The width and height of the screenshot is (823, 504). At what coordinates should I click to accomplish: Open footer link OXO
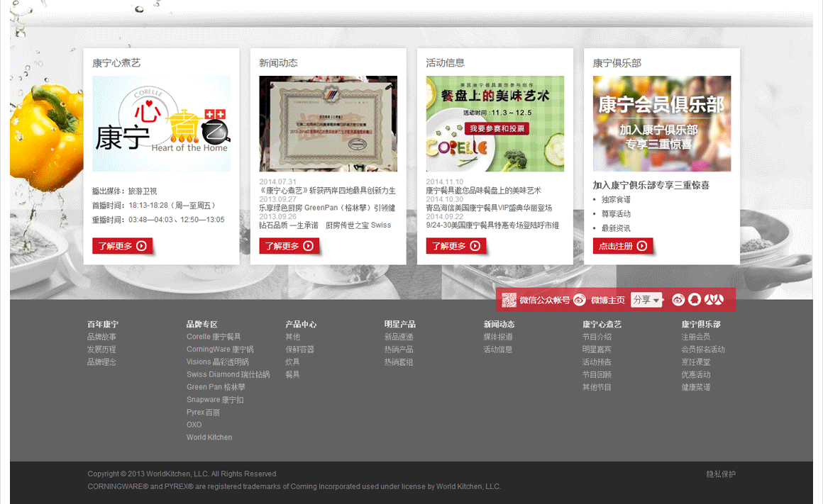194,425
